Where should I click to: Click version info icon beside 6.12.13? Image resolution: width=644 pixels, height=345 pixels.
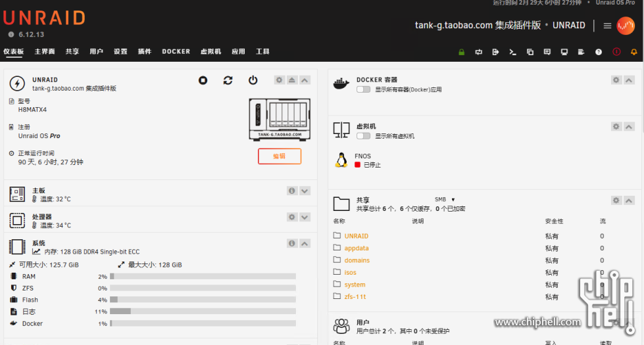coord(11,34)
